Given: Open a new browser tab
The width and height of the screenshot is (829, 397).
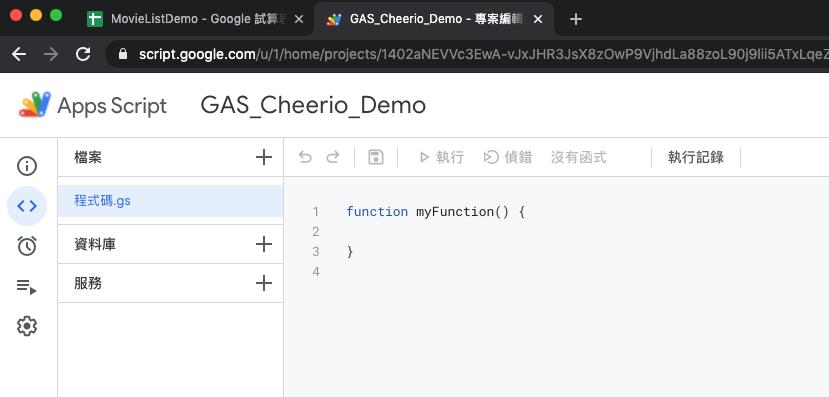Looking at the screenshot, I should pos(576,20).
